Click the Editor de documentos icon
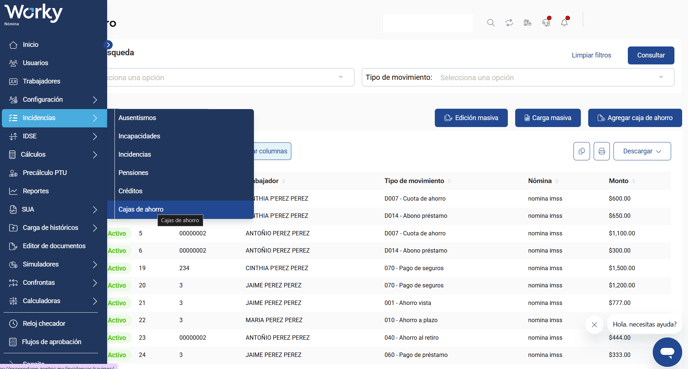Screen dimensions: 688x369 coord(13,246)
